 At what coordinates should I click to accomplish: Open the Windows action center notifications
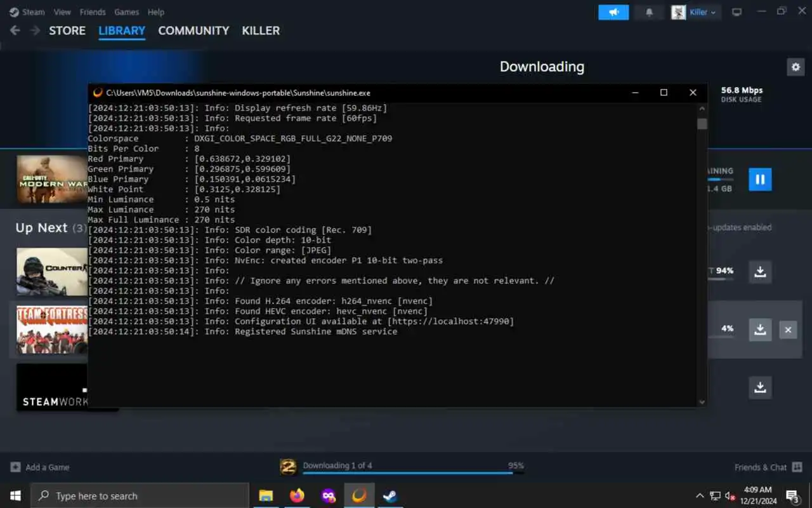[x=792, y=495]
